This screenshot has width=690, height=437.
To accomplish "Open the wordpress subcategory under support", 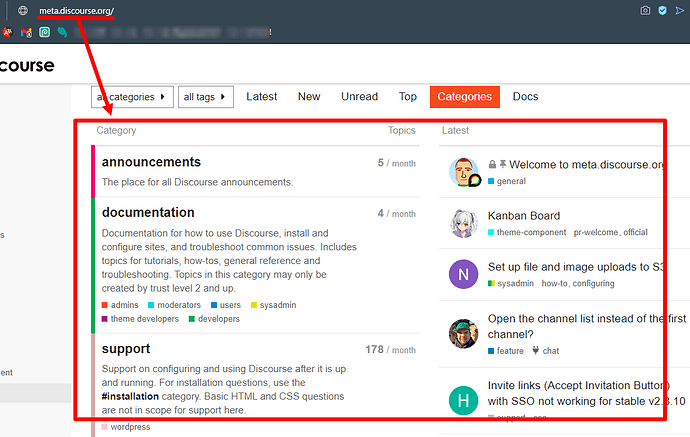I will click(x=126, y=427).
